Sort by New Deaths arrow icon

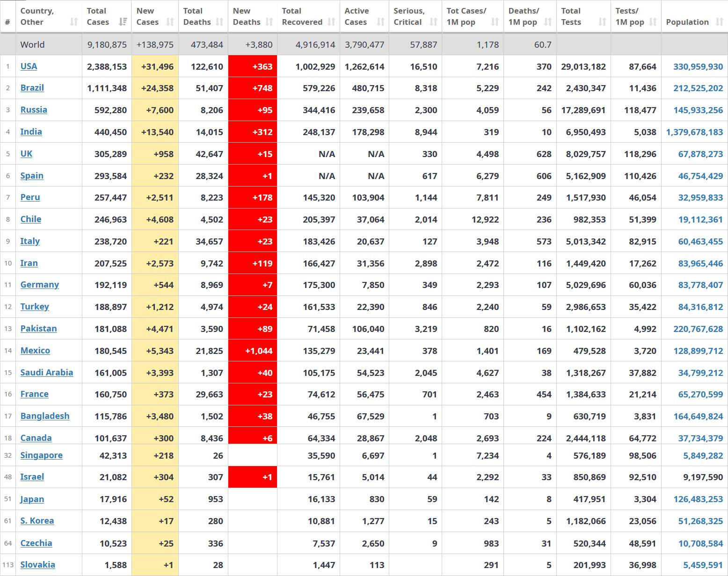[269, 22]
